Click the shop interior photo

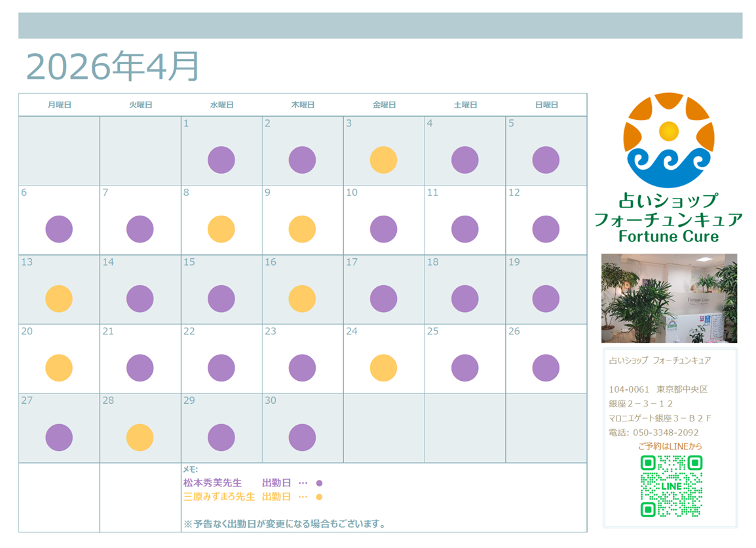click(669, 298)
